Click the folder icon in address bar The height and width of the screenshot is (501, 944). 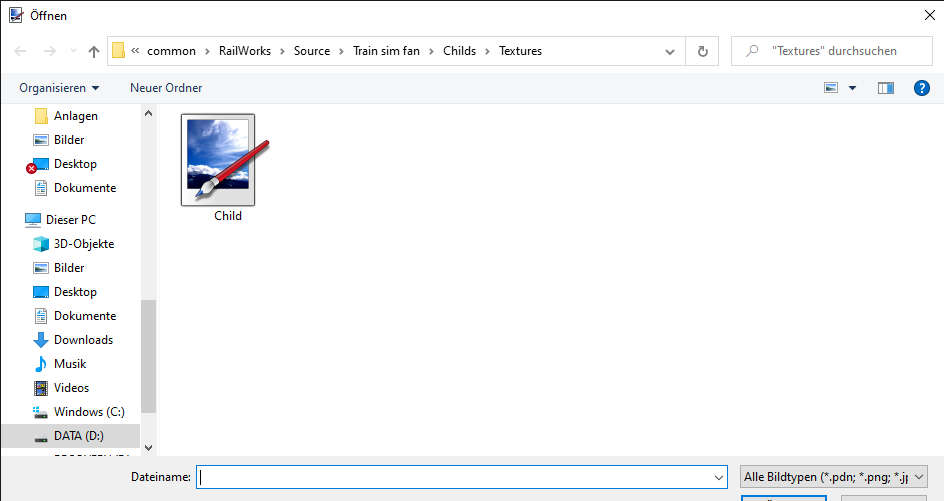click(119, 51)
